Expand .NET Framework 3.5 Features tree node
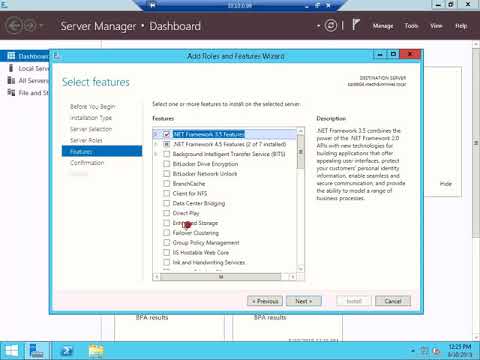 (x=156, y=134)
